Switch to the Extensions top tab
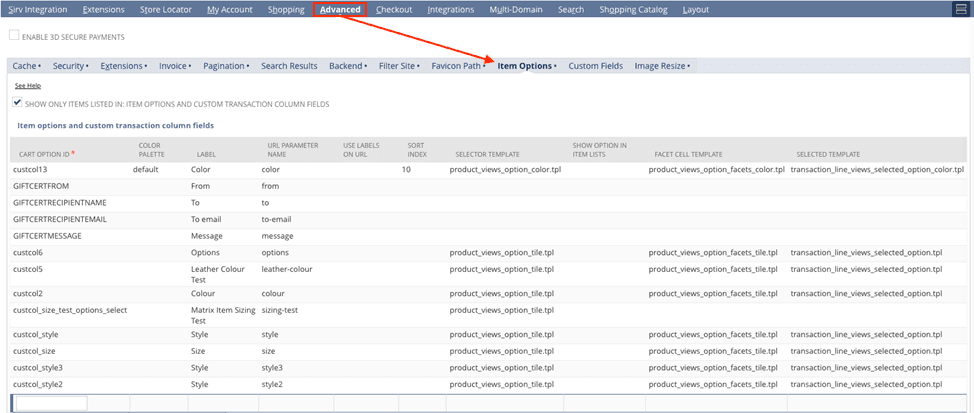The image size is (974, 413). point(103,9)
